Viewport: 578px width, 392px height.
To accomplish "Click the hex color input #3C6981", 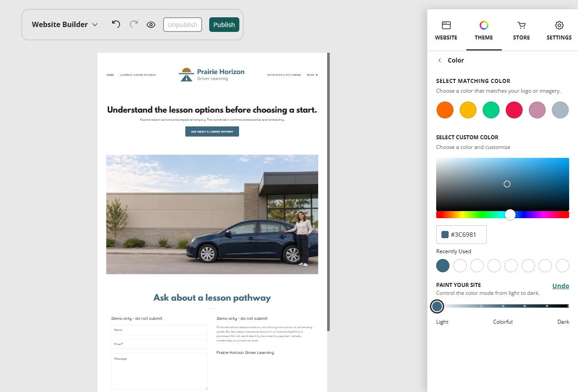I will tap(461, 235).
